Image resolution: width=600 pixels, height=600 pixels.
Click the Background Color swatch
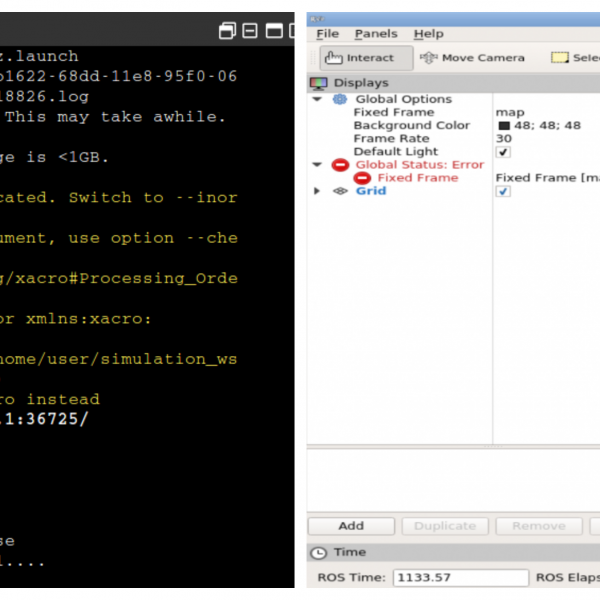pyautogui.click(x=504, y=126)
